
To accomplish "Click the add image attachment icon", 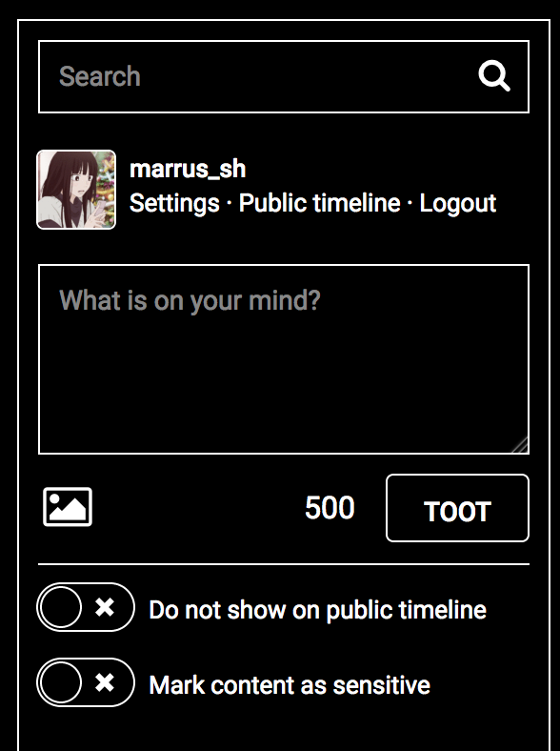I will (x=68, y=507).
